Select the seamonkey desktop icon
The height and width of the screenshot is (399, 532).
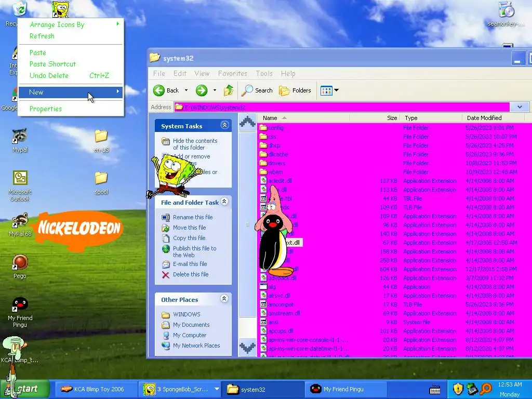pos(506,9)
